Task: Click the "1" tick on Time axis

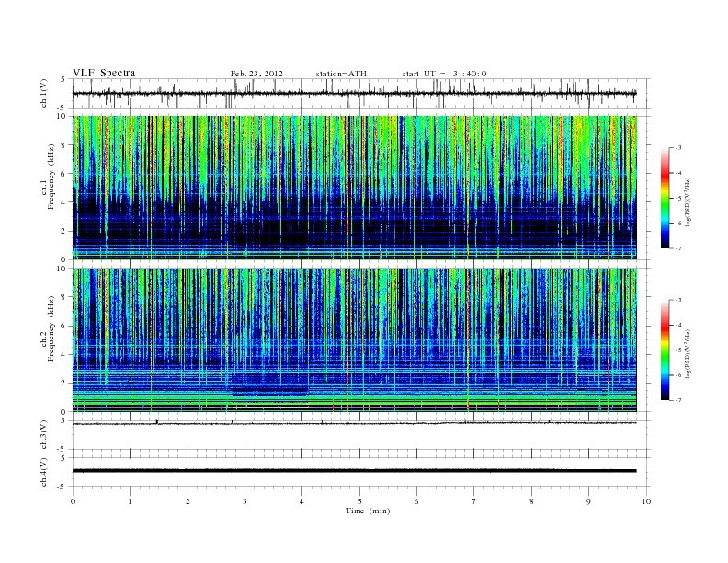Action: [x=130, y=501]
